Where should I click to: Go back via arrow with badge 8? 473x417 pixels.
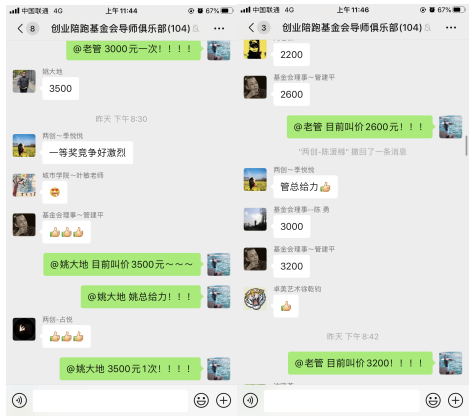(28, 28)
